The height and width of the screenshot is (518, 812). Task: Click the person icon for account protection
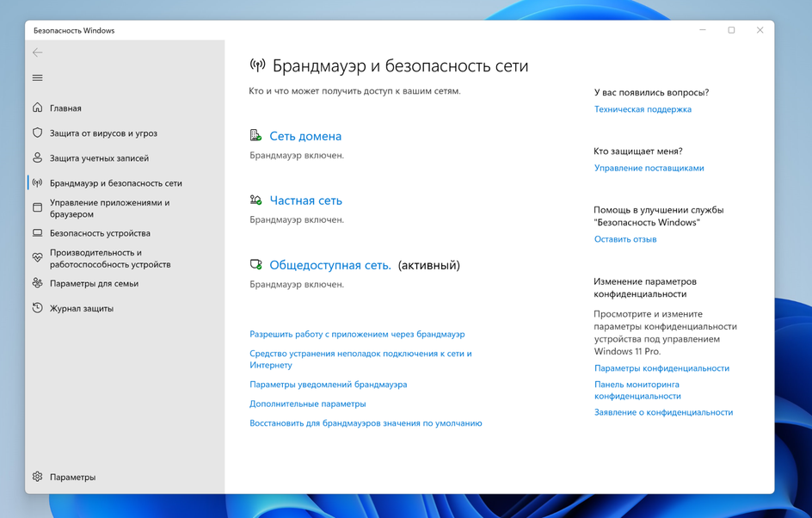(37, 158)
